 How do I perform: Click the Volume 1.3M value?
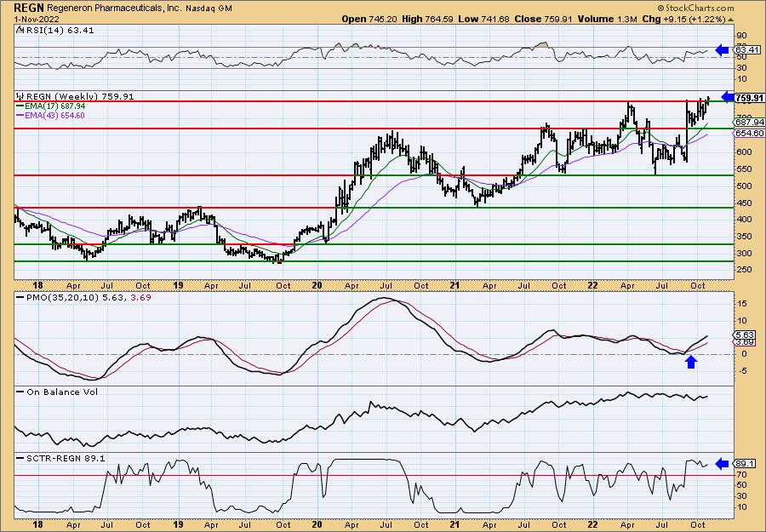607,19
